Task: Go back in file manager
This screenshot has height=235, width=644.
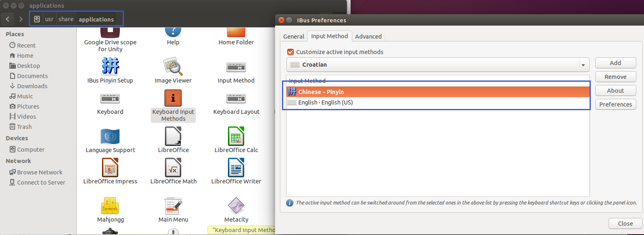Action: [7, 19]
